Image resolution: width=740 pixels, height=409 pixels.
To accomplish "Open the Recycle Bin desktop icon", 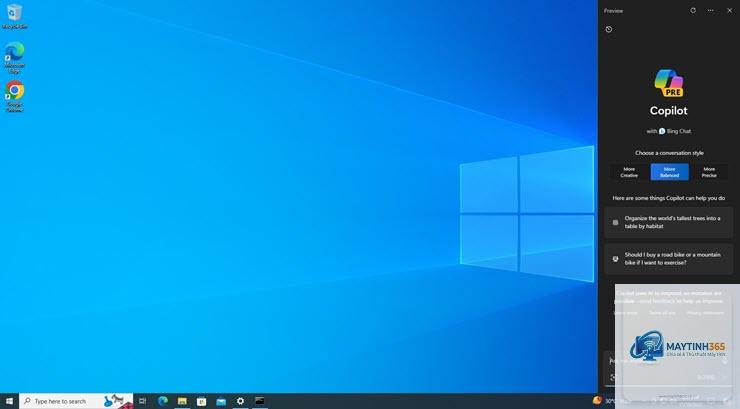I will 14,16.
